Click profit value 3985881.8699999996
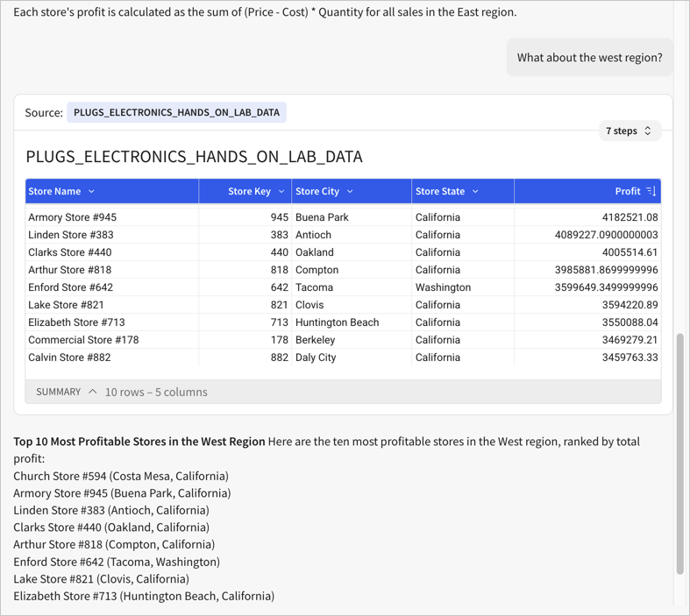This screenshot has width=690, height=616. [587, 270]
